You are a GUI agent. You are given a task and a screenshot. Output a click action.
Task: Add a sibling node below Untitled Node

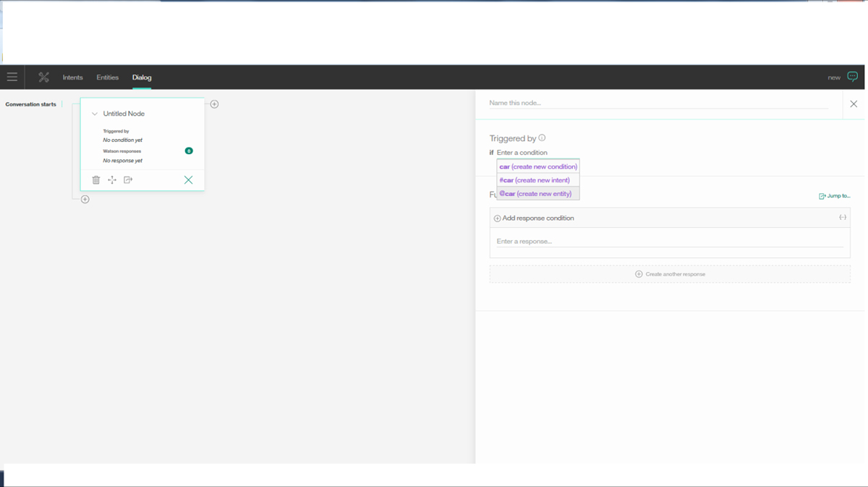tap(85, 199)
